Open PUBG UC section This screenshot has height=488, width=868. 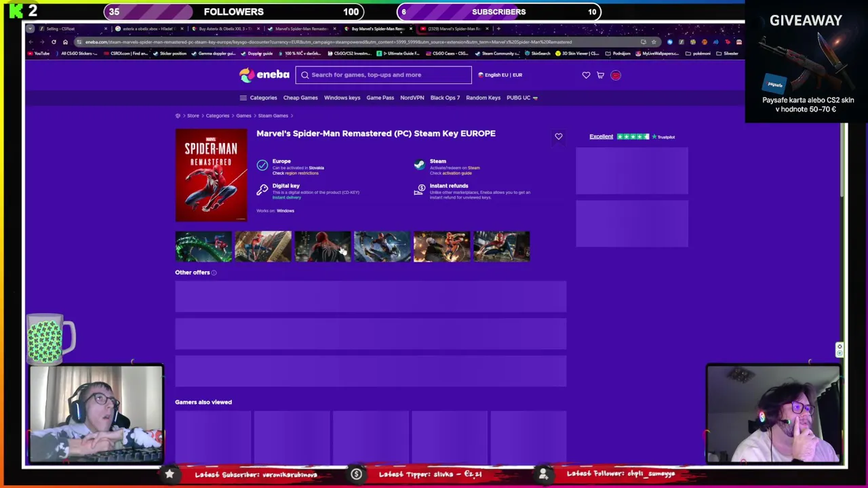click(x=521, y=98)
